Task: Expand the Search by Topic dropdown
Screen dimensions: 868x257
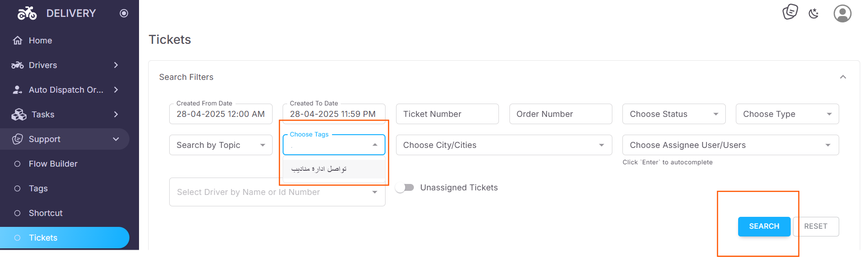Action: click(221, 145)
